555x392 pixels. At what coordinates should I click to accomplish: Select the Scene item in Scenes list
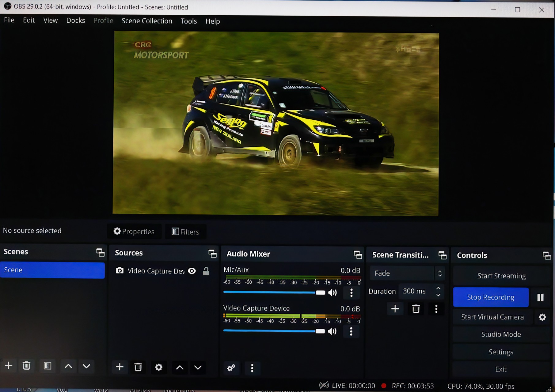point(52,270)
